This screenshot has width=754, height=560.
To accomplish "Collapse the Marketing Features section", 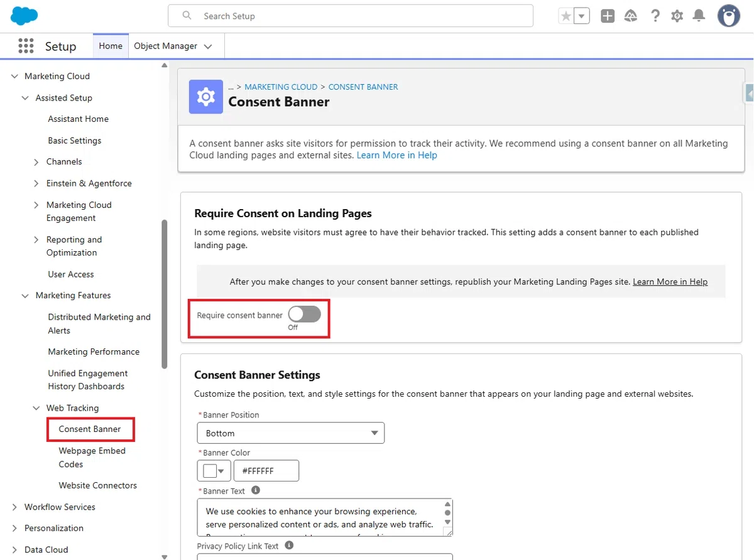I will (x=25, y=296).
